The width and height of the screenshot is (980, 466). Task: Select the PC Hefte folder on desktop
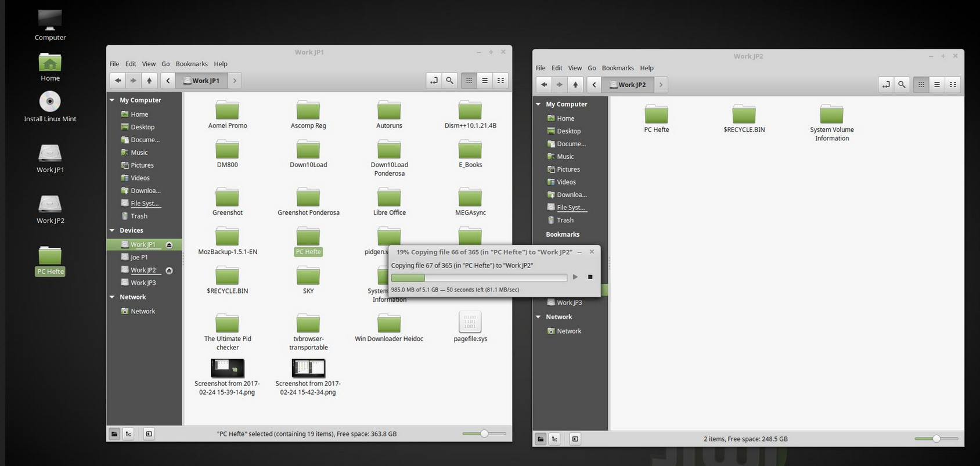[51, 261]
